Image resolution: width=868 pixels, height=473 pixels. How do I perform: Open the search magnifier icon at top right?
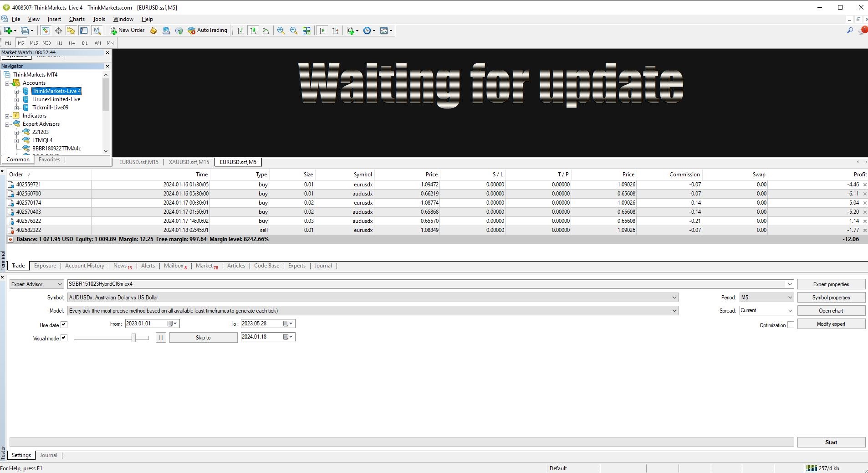coord(850,31)
